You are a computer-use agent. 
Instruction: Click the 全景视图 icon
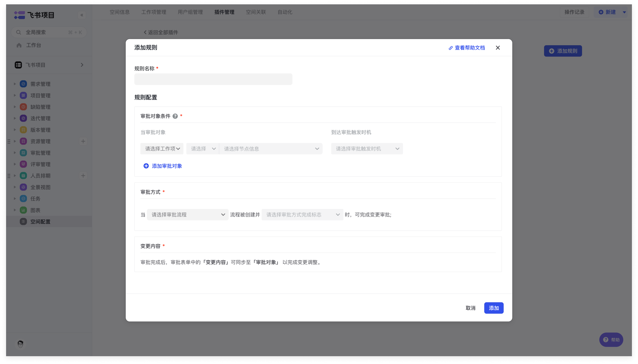(23, 187)
